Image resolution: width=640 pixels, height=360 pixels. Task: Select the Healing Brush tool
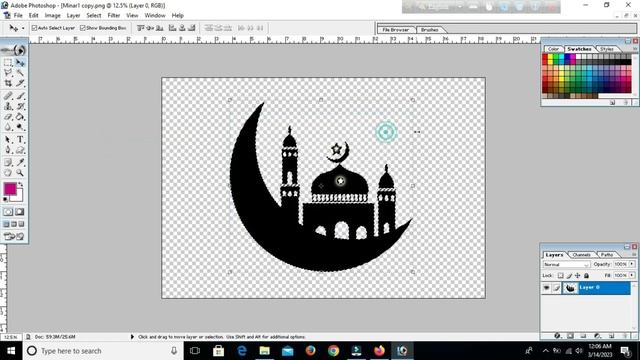(x=8, y=96)
